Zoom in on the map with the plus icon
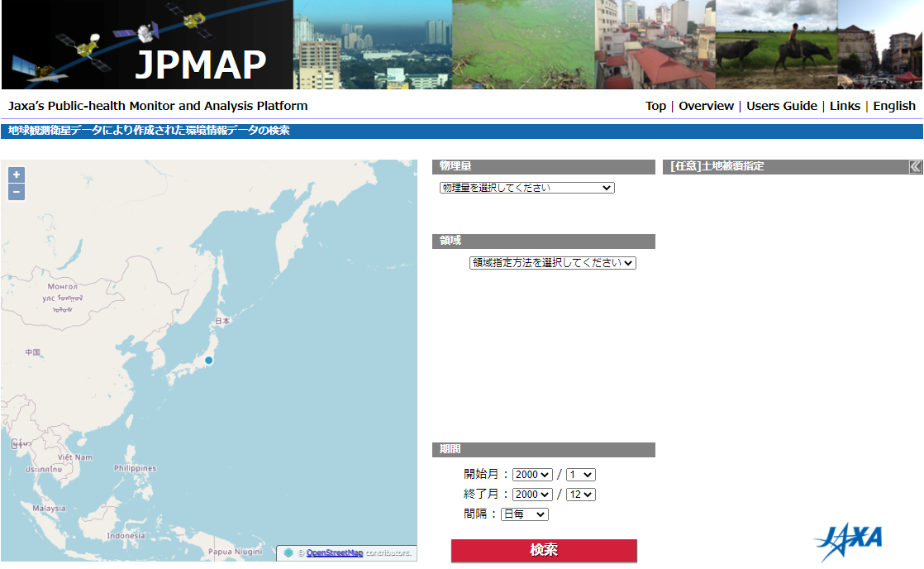The height and width of the screenshot is (569, 924). point(16,175)
